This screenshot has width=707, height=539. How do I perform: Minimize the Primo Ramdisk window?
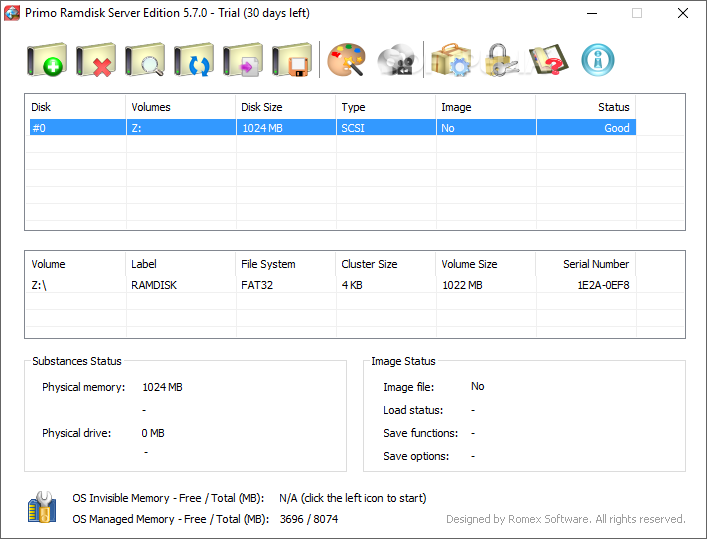592,13
